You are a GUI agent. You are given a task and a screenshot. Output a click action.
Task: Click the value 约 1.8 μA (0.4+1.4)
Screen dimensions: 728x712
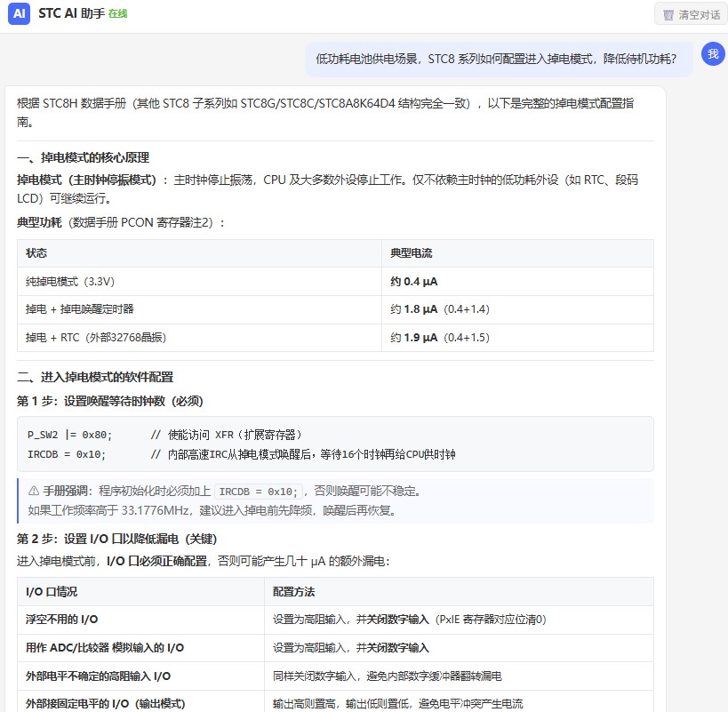click(x=440, y=309)
